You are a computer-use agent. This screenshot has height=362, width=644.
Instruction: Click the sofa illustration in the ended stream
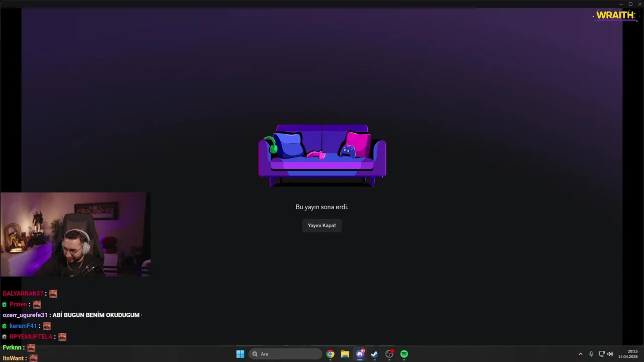point(322,156)
